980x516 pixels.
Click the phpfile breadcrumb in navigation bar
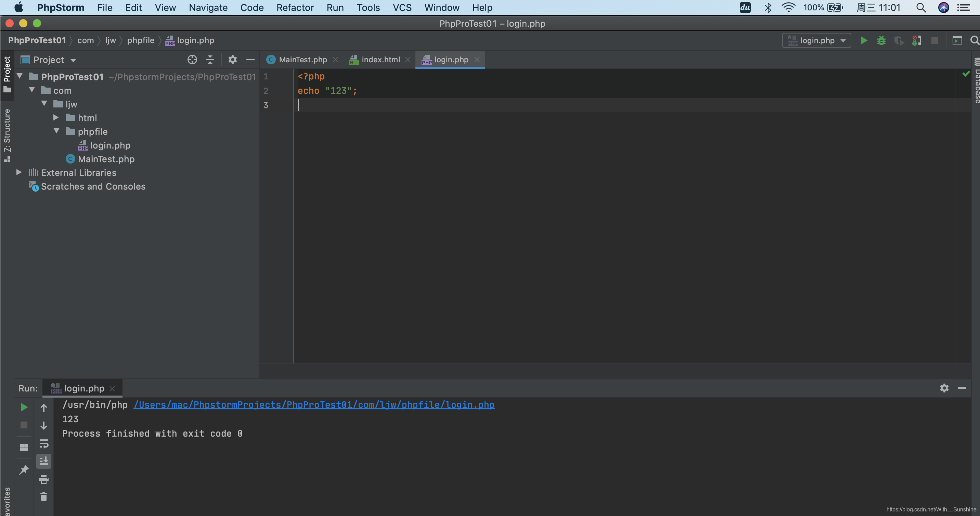(140, 40)
